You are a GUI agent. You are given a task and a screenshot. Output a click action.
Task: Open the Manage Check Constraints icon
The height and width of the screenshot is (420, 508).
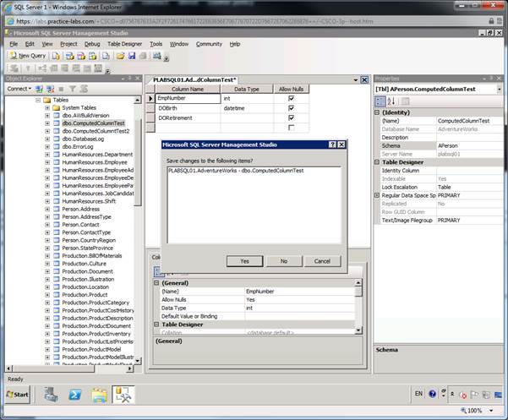(x=87, y=68)
